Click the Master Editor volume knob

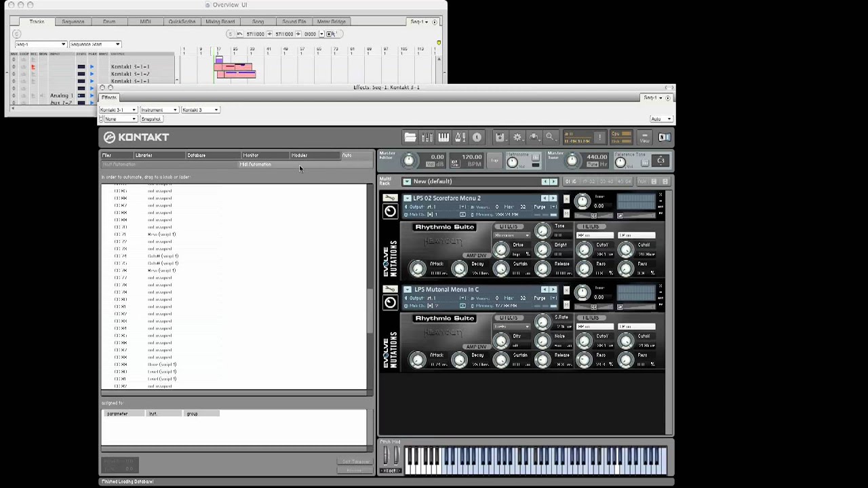(x=408, y=161)
